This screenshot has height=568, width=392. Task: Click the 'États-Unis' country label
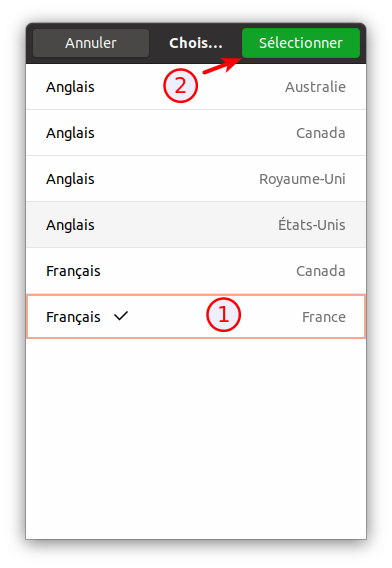[x=312, y=225]
